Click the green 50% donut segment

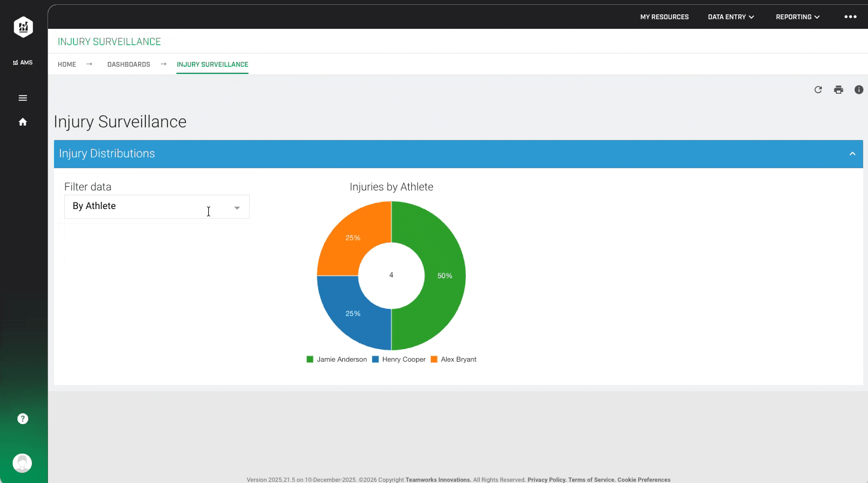(445, 276)
